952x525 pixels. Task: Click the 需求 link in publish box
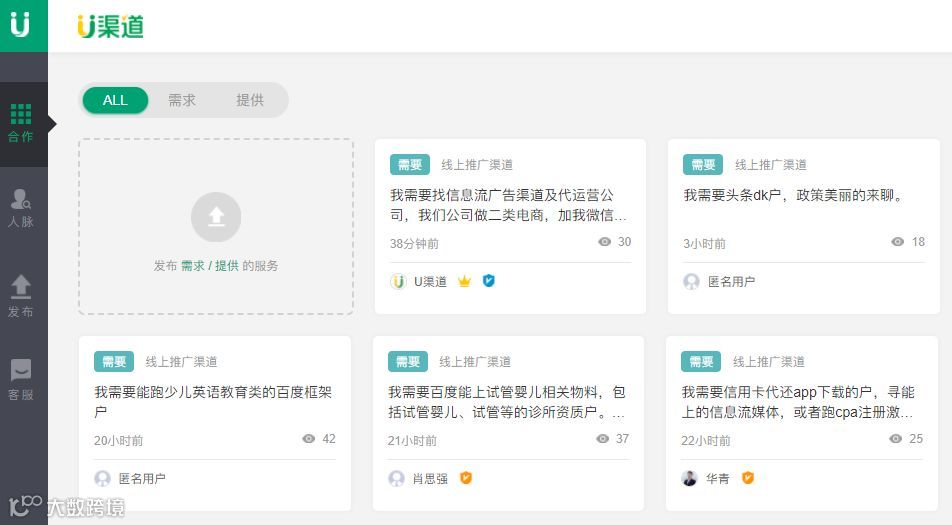193,266
